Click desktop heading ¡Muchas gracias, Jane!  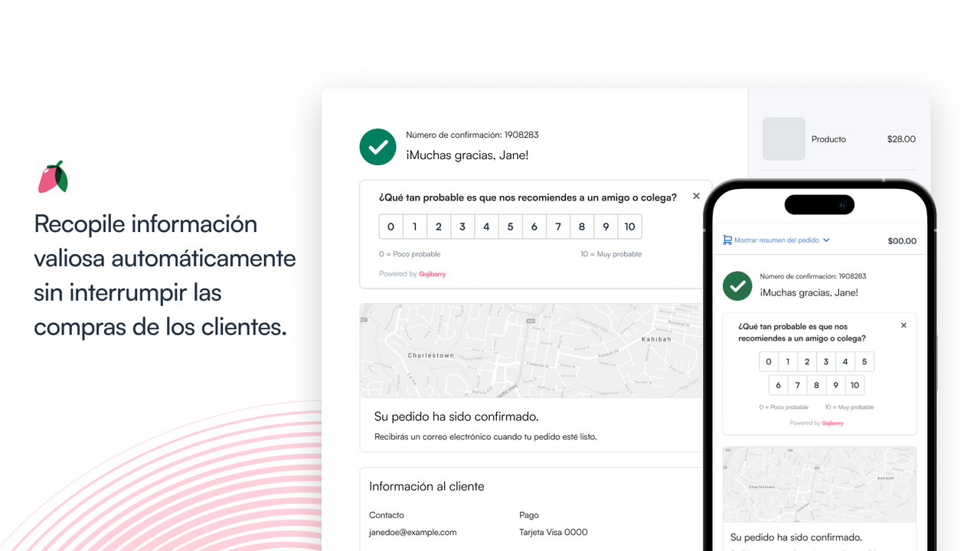click(467, 155)
